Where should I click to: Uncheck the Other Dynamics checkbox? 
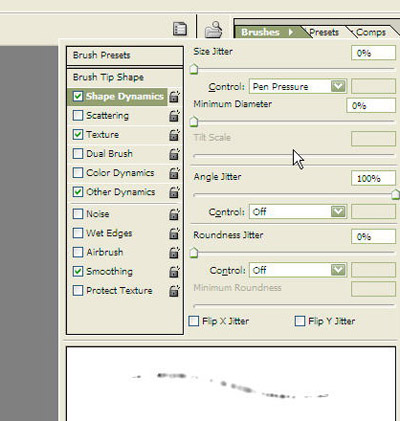click(78, 192)
